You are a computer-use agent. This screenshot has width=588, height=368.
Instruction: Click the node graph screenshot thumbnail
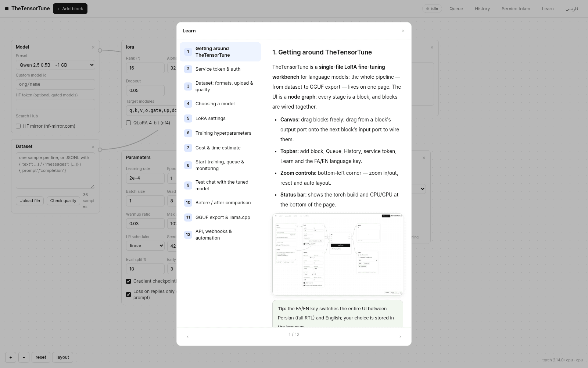pos(338,254)
